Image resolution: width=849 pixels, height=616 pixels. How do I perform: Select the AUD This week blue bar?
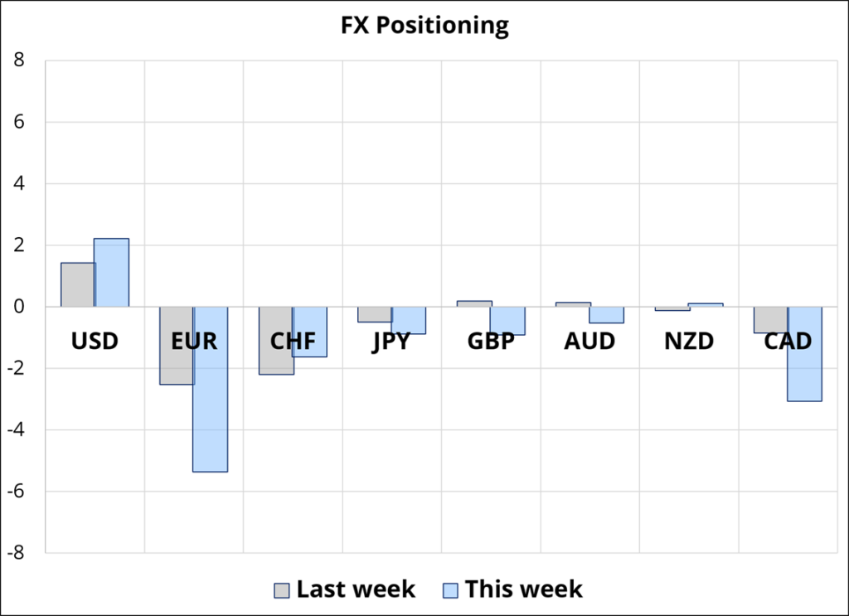pos(606,315)
